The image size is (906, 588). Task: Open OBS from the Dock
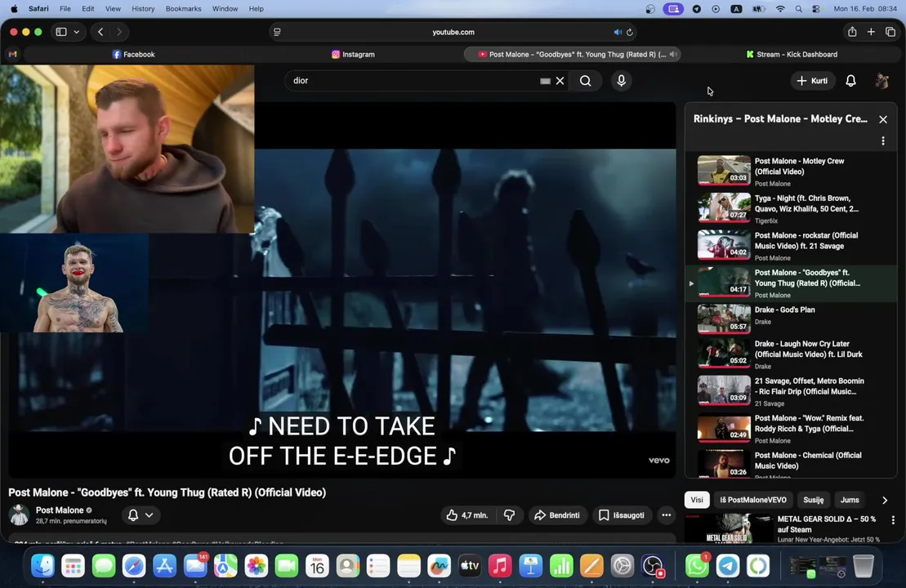[653, 566]
